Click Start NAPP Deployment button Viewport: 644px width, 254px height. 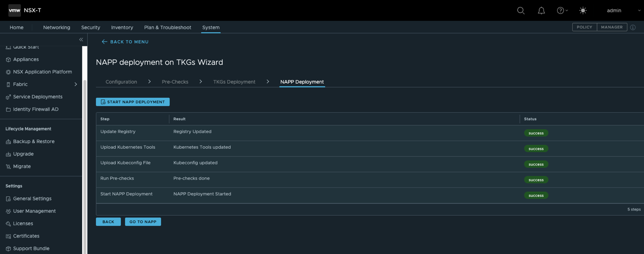pos(133,102)
